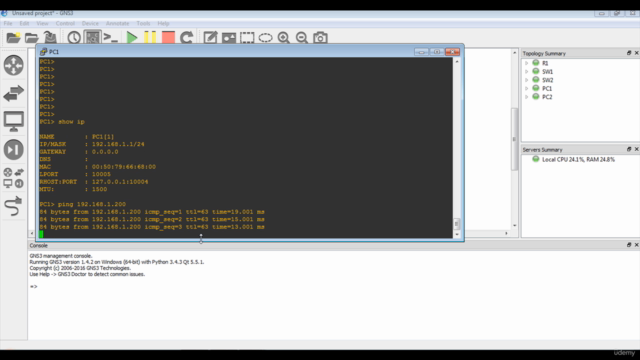Select SW2 in Topology Summary
The height and width of the screenshot is (360, 640).
pos(547,80)
